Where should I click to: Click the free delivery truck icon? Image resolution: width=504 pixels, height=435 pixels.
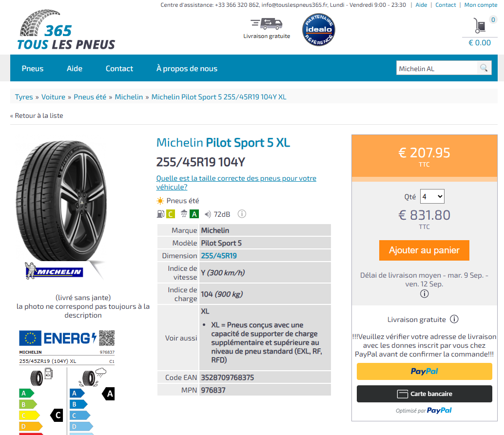[x=267, y=24]
